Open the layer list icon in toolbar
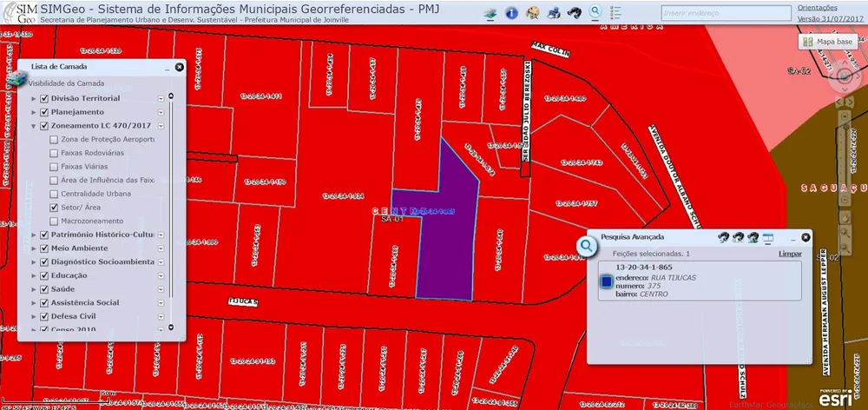Viewport: 868px width, 410px height. 490,13
